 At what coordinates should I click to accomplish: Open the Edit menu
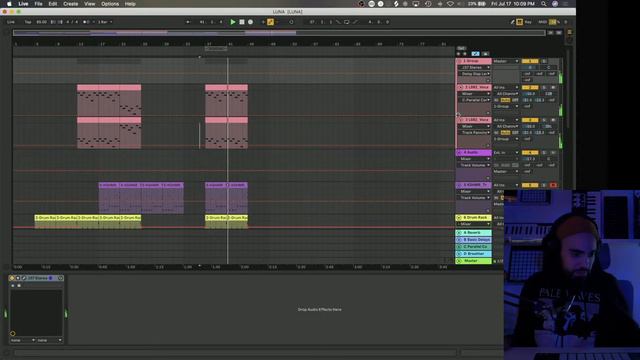[53, 4]
